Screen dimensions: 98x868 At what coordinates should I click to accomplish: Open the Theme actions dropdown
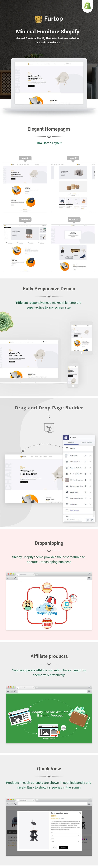tap(73, 520)
